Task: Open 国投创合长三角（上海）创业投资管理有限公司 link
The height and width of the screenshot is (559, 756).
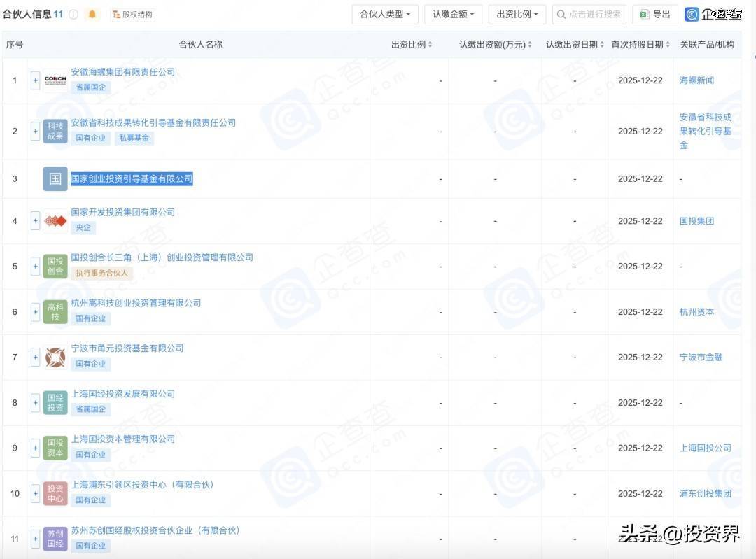Action: 162,257
